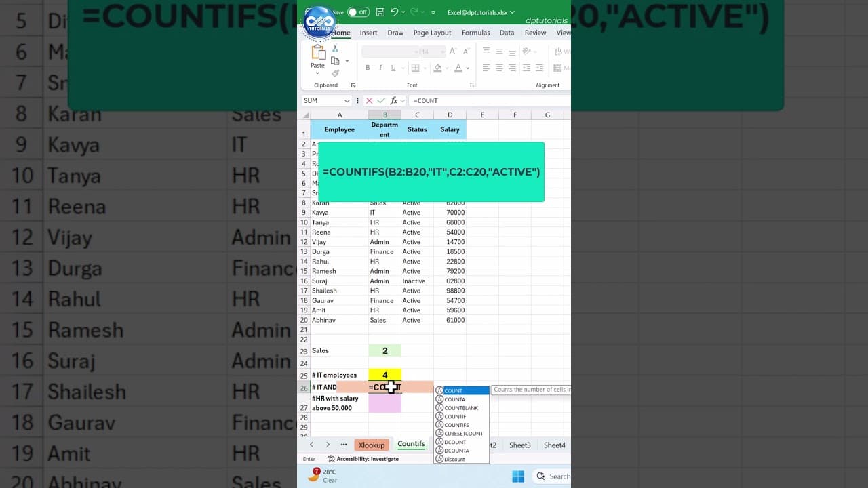Open the Font Color dropdown arrow

point(467,68)
